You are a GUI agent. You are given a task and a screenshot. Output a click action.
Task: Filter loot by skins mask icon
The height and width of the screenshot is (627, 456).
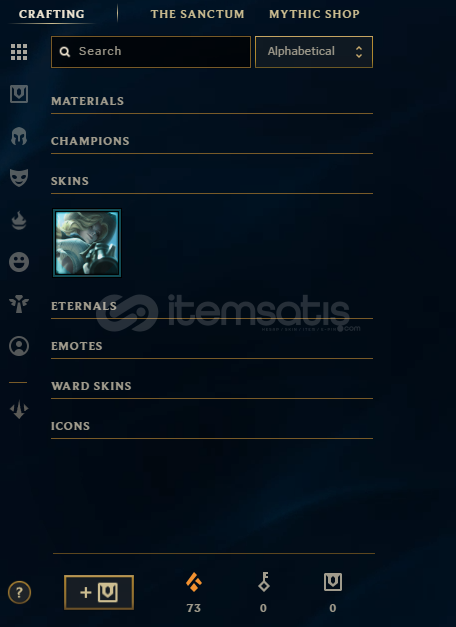tap(19, 178)
